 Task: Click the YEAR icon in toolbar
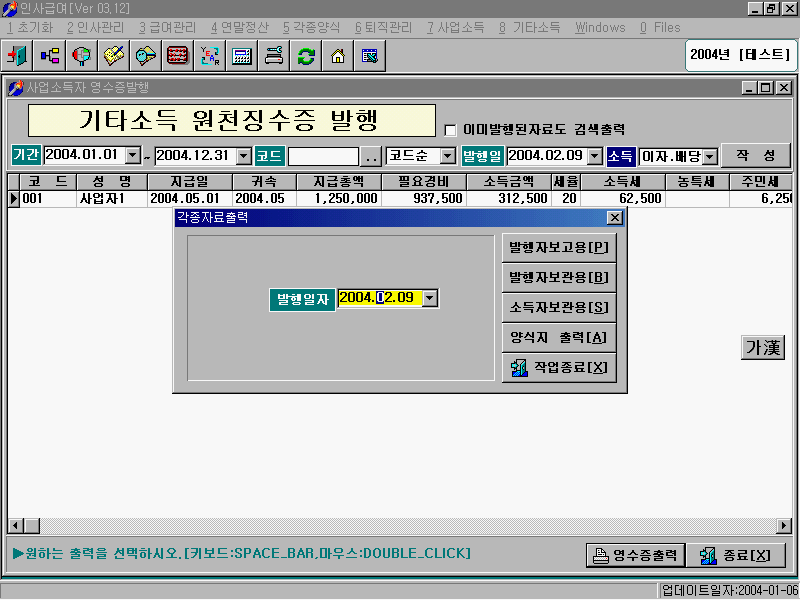click(x=210, y=56)
